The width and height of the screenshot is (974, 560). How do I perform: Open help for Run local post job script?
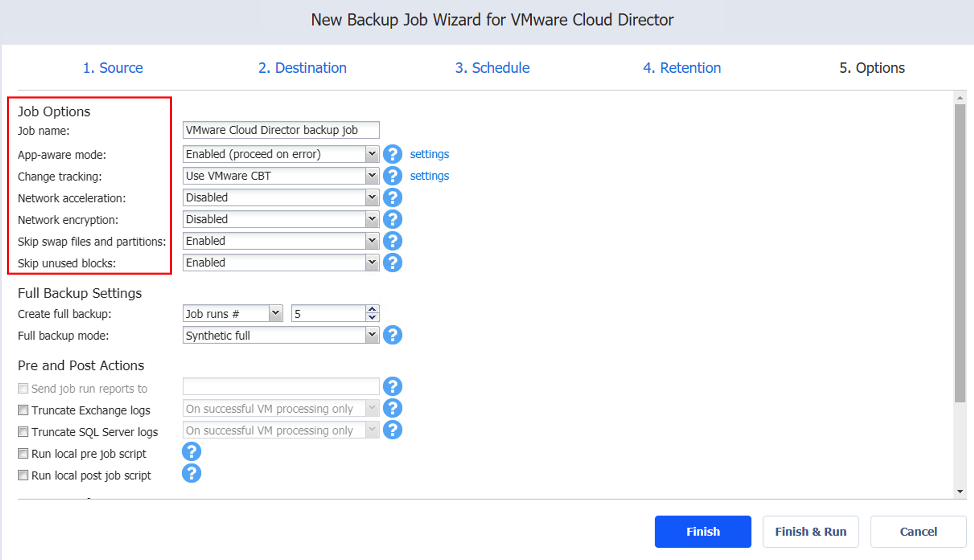tap(192, 474)
